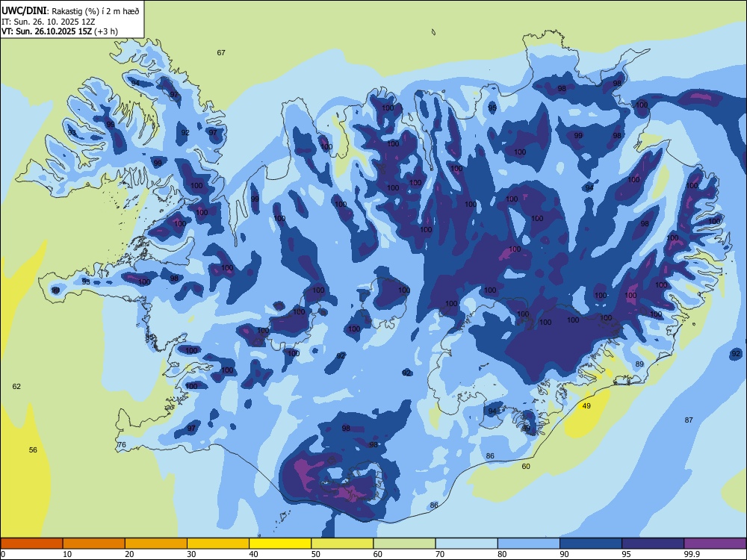The height and width of the screenshot is (560, 747).
Task: Click the pale blue 70–80 legend swatch
Action: click(467, 544)
